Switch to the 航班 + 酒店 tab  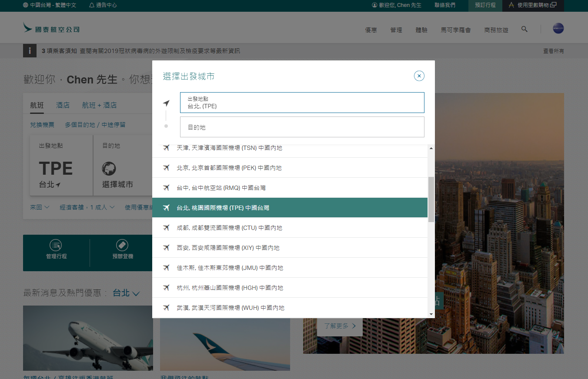100,105
